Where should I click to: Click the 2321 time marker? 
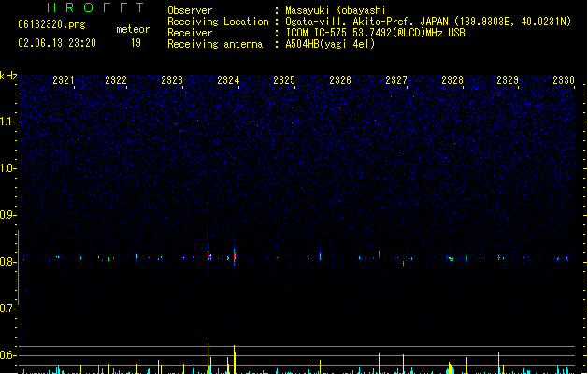tap(64, 80)
